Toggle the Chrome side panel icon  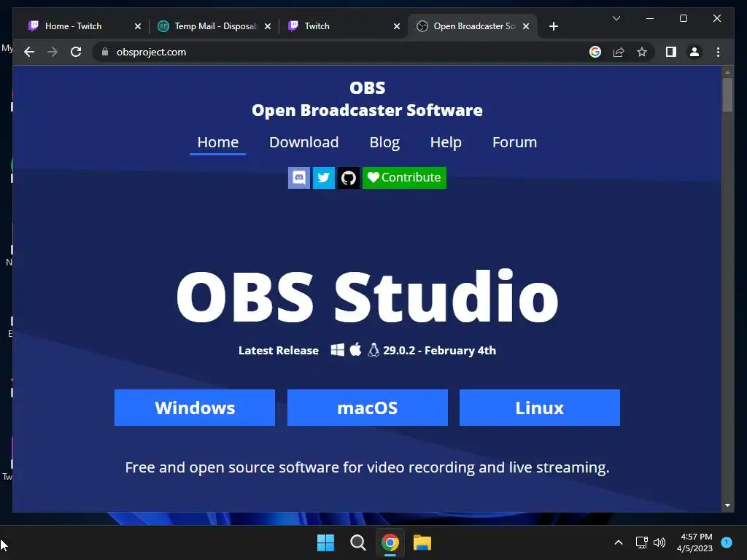pyautogui.click(x=671, y=52)
